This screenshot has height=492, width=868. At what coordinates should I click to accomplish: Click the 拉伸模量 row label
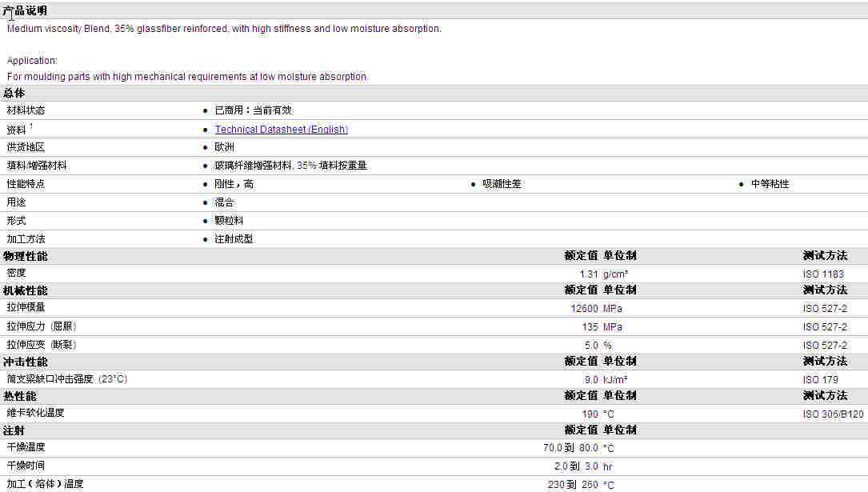(x=26, y=307)
